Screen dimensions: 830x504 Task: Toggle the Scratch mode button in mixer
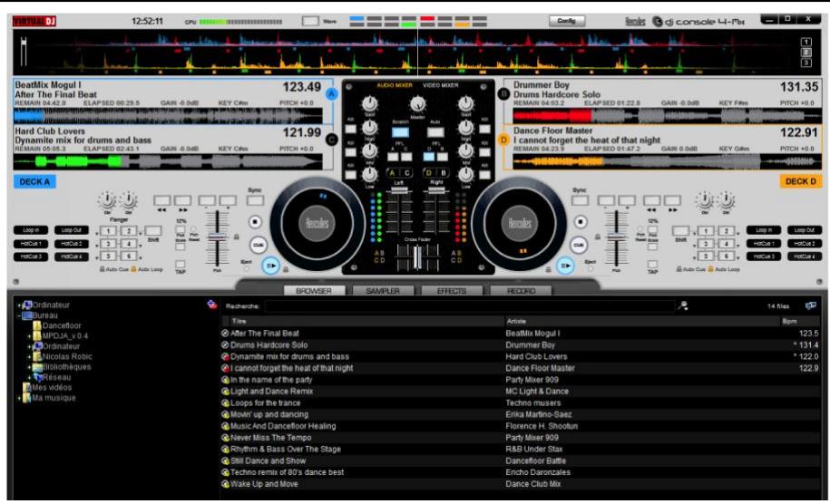click(400, 132)
